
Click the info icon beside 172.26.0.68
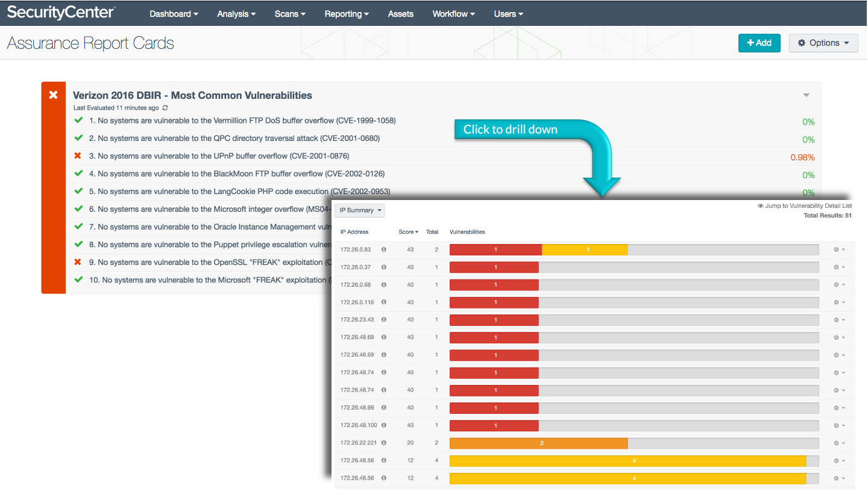(x=384, y=284)
